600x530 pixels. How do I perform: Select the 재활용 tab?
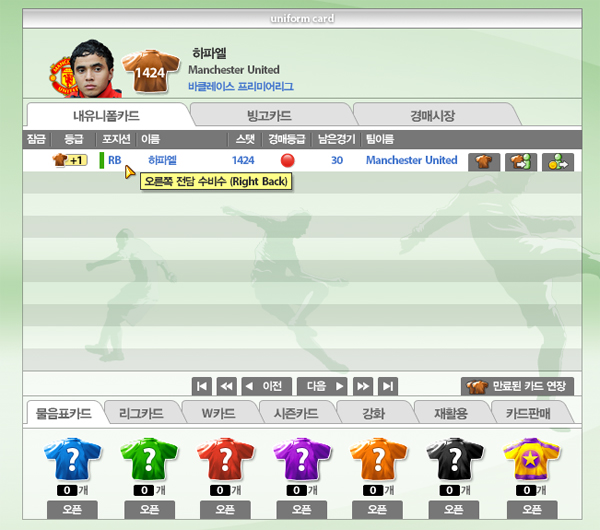451,413
